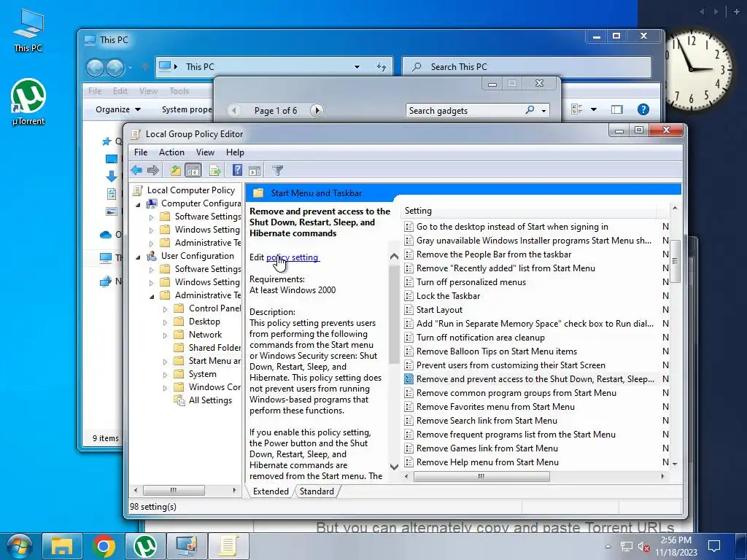This screenshot has height=560, width=747.
Task: Open the Start menu orb
Action: click(19, 546)
